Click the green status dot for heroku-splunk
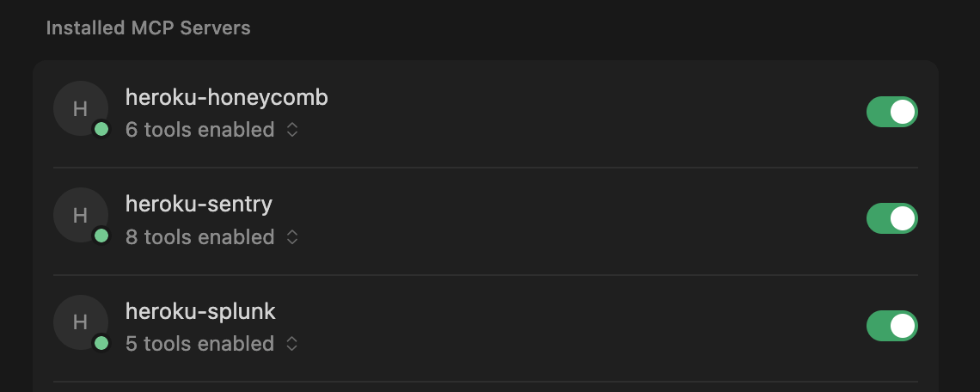Image resolution: width=980 pixels, height=392 pixels. 101,343
